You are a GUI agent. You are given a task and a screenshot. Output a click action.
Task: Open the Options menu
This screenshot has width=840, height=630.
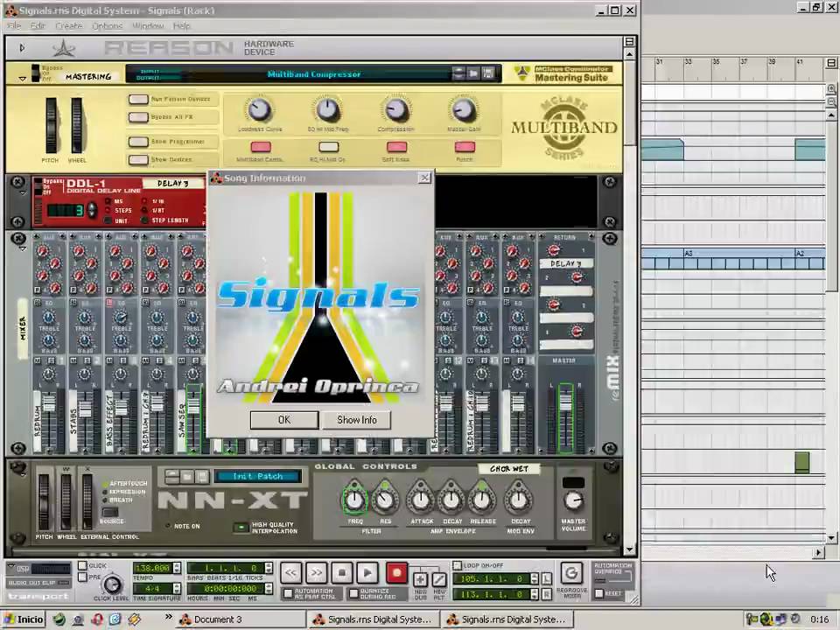coord(108,25)
